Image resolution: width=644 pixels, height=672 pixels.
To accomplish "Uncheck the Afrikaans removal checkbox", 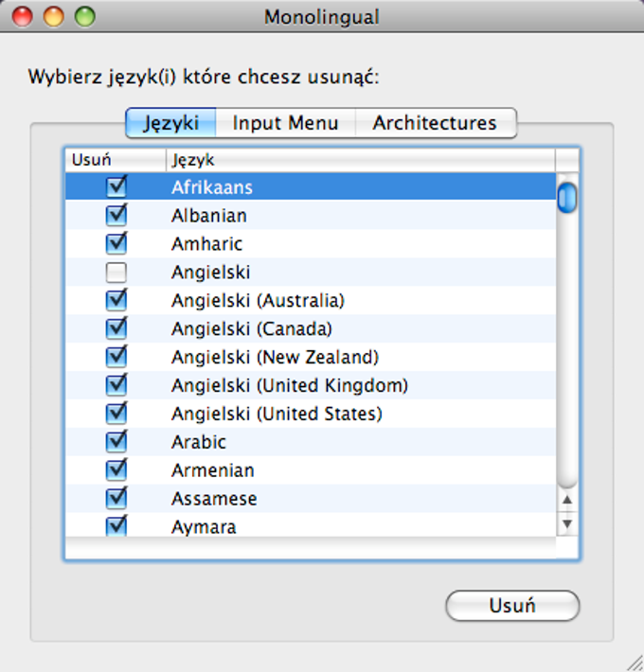I will click(x=116, y=186).
